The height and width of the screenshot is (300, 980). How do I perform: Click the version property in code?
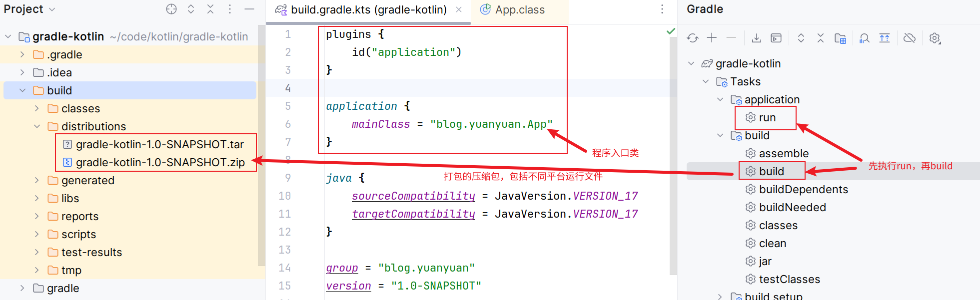(348, 286)
